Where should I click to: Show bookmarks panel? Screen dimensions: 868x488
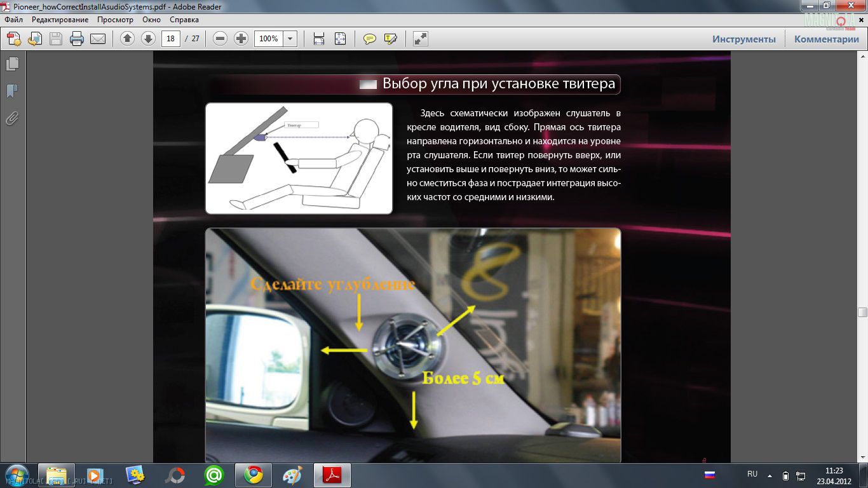12,91
